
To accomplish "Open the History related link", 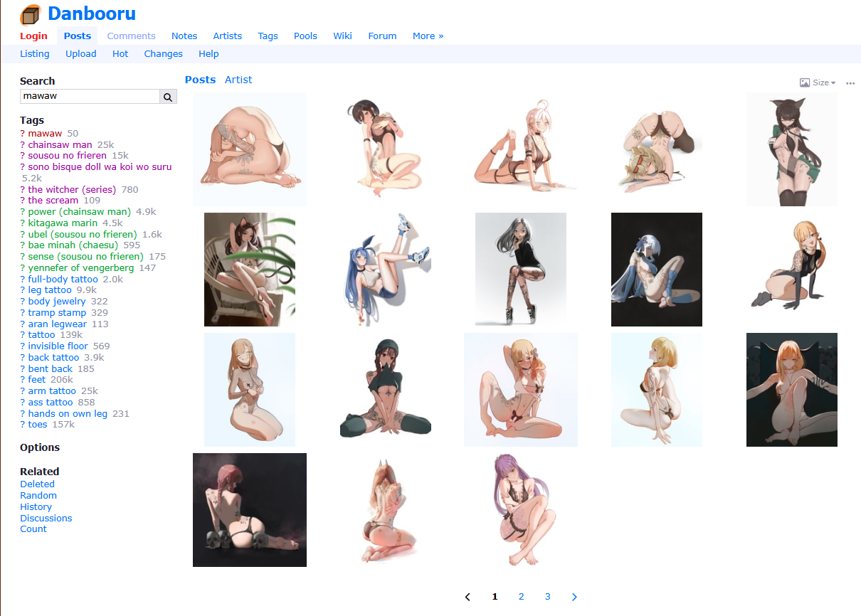I will click(36, 507).
